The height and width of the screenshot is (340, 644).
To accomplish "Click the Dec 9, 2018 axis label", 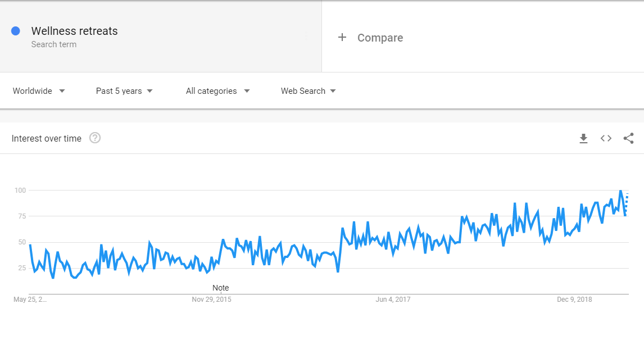I will click(573, 300).
